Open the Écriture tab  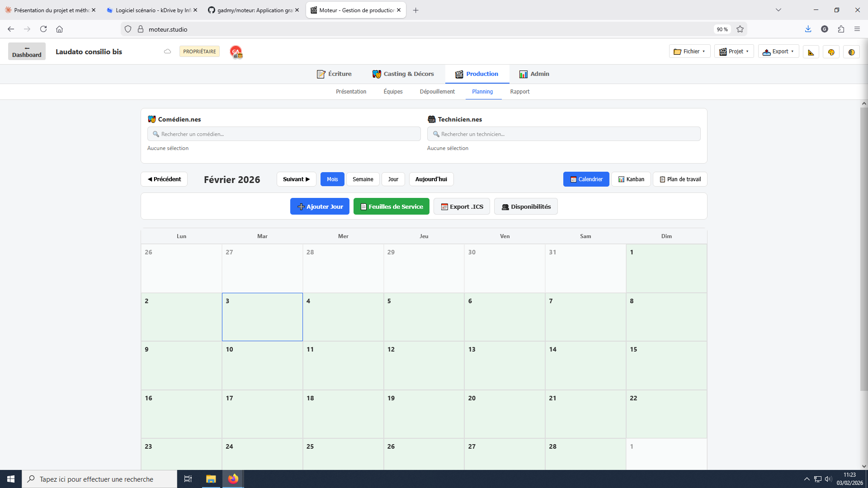pos(334,74)
